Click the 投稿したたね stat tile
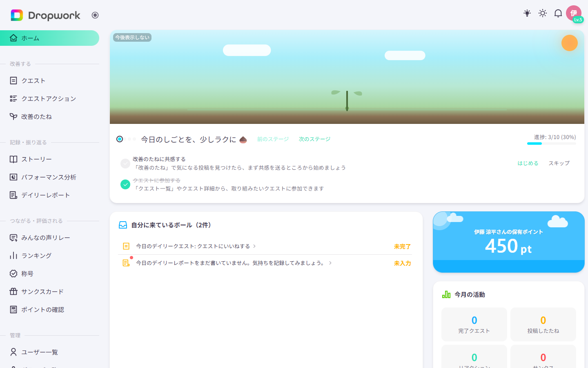Viewport: 588px width, 368px height. 543,324
